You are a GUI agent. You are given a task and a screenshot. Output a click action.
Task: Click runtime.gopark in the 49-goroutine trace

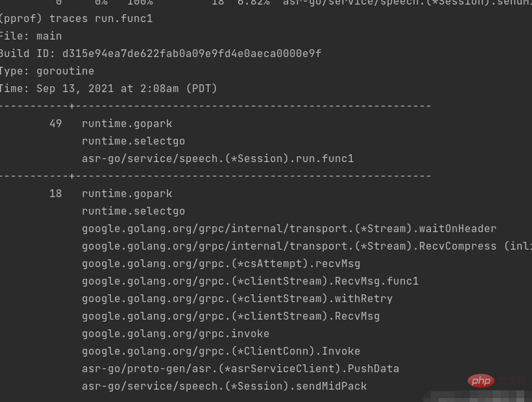click(x=127, y=123)
